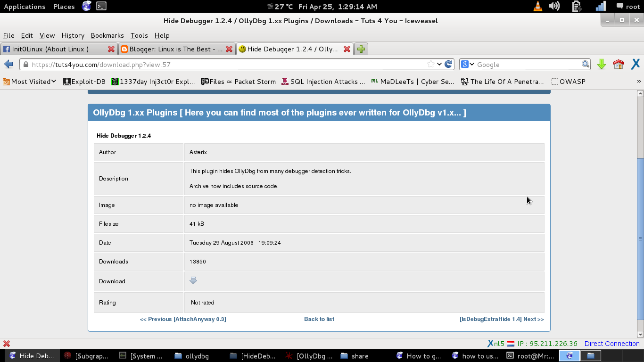
Task: Go to the browser Home page icon
Action: tap(619, 65)
